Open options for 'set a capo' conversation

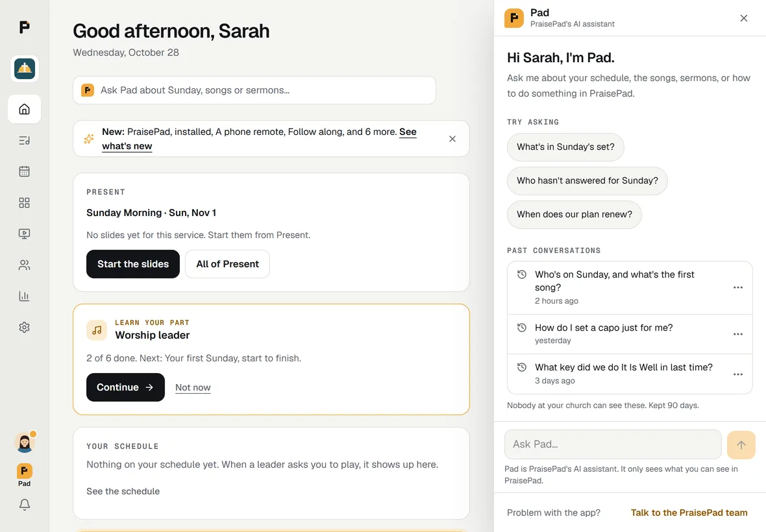(x=737, y=334)
